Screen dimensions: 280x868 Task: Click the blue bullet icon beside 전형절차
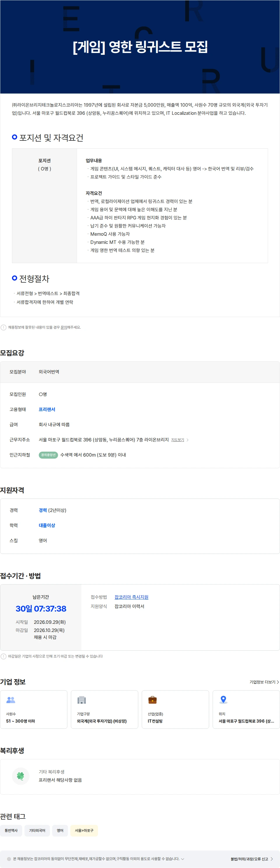click(x=15, y=278)
